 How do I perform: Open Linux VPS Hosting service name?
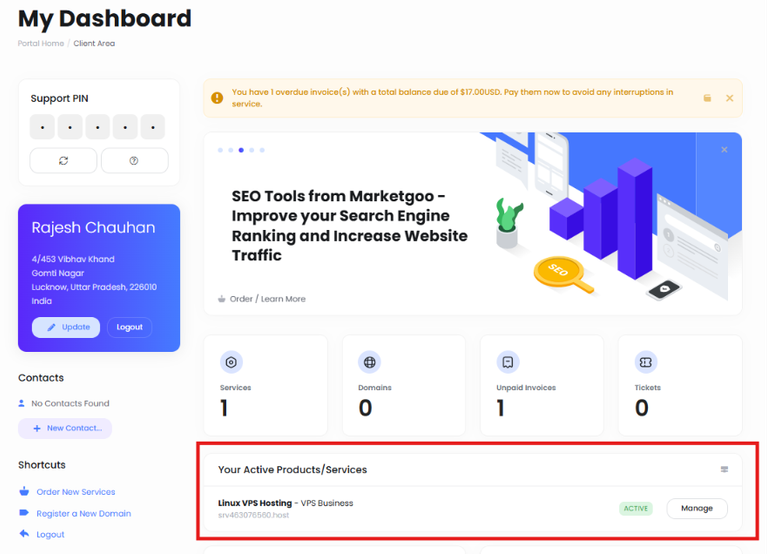255,503
